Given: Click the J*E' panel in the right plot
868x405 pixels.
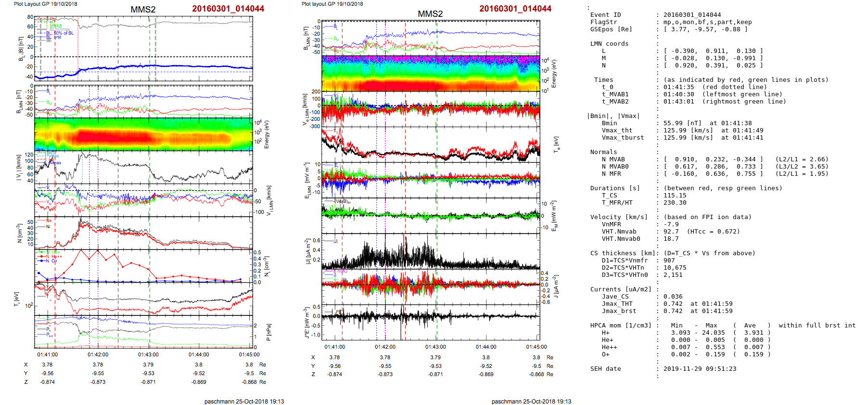Looking at the screenshot, I should [431, 322].
